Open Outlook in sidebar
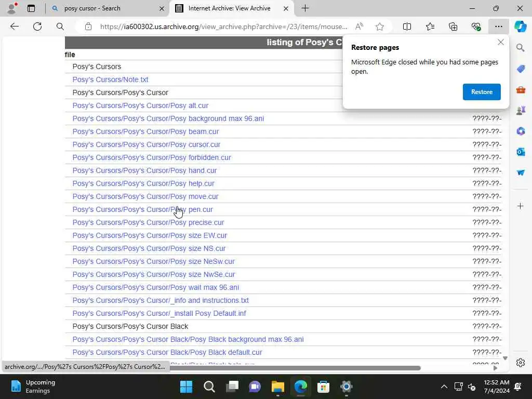 pyautogui.click(x=521, y=152)
